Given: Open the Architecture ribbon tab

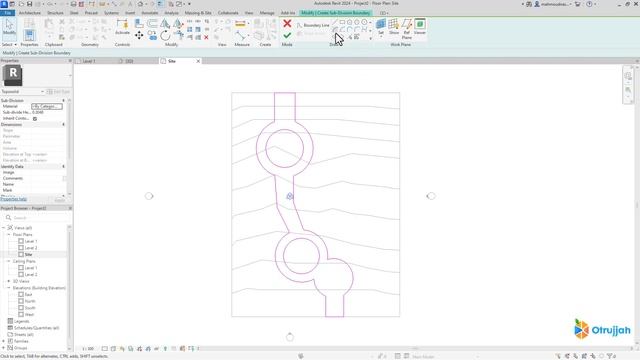Looking at the screenshot, I should pos(30,13).
